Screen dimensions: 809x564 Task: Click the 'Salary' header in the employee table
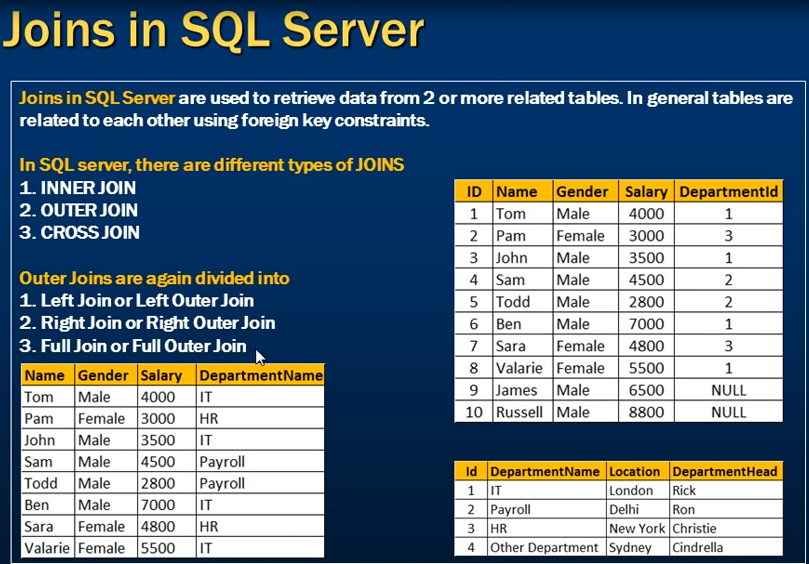646,191
